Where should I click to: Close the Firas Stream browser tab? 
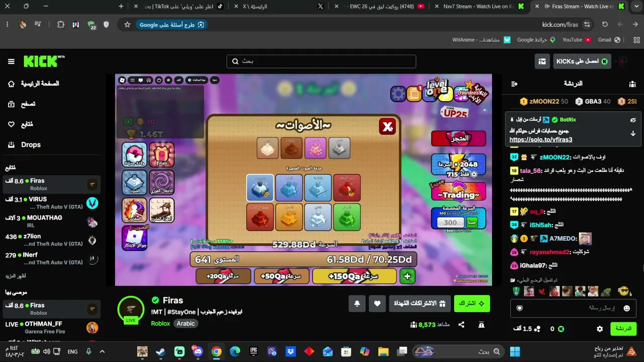click(537, 7)
